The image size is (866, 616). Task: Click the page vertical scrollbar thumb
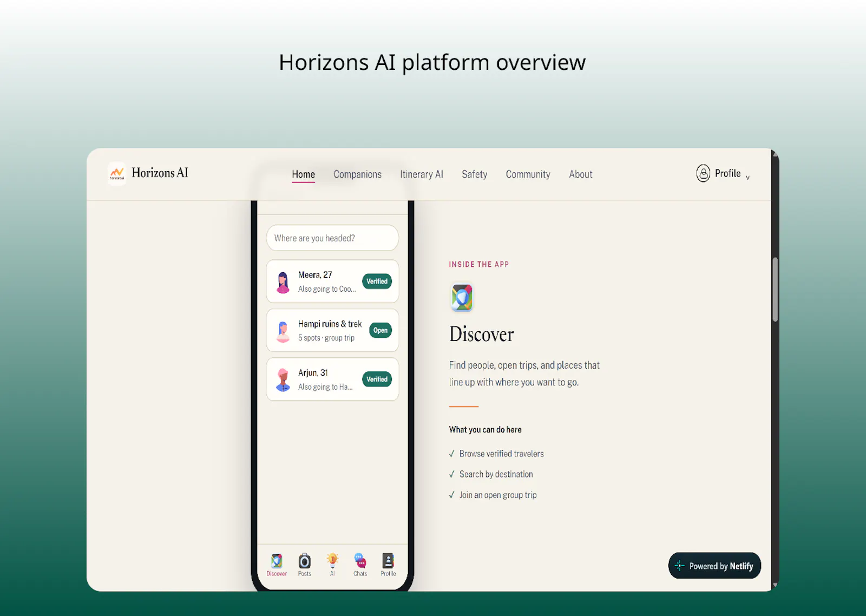pos(775,290)
